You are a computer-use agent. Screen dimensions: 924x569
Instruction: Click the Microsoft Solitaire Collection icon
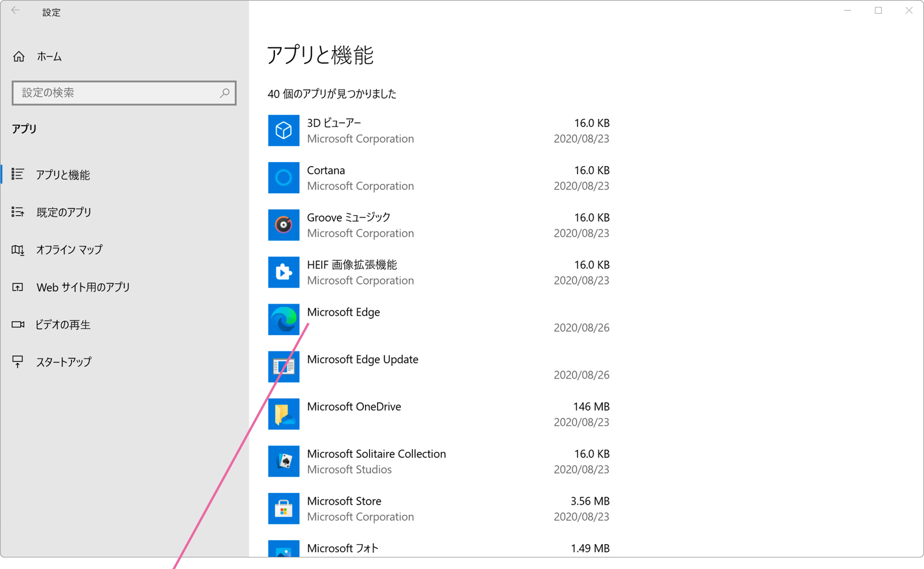284,462
